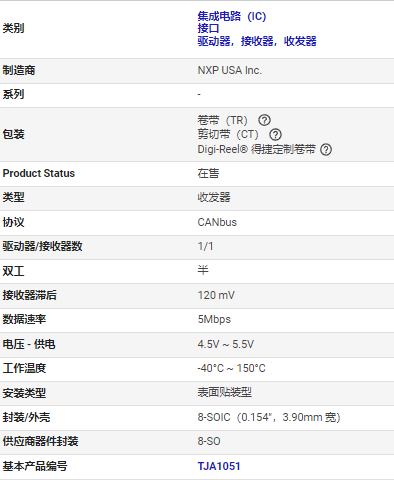Click the help icon next to 卷带 (TR)

point(264,120)
